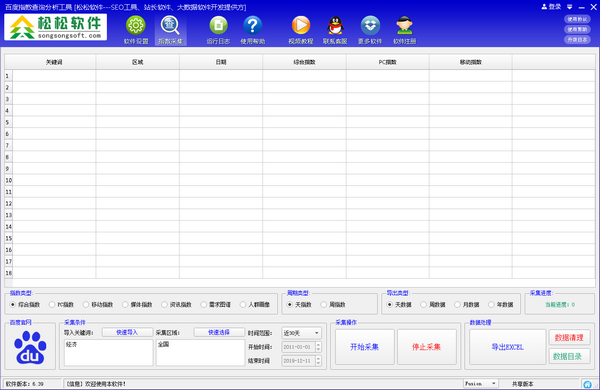Choose 月数据 export type radio

(457, 305)
